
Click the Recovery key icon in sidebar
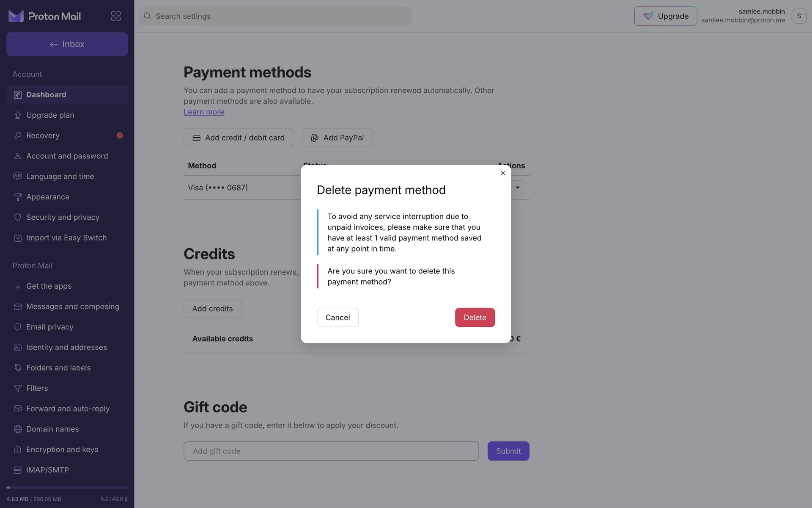click(x=18, y=135)
